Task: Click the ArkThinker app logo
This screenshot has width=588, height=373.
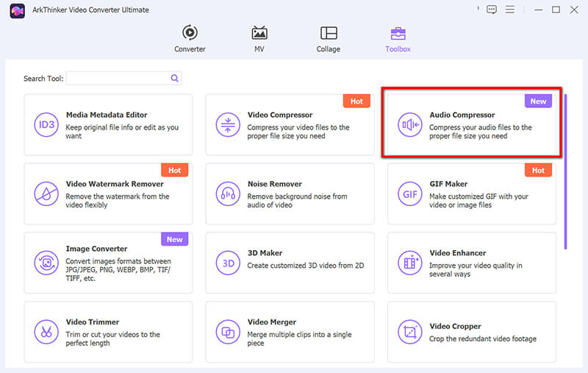Action: [17, 10]
